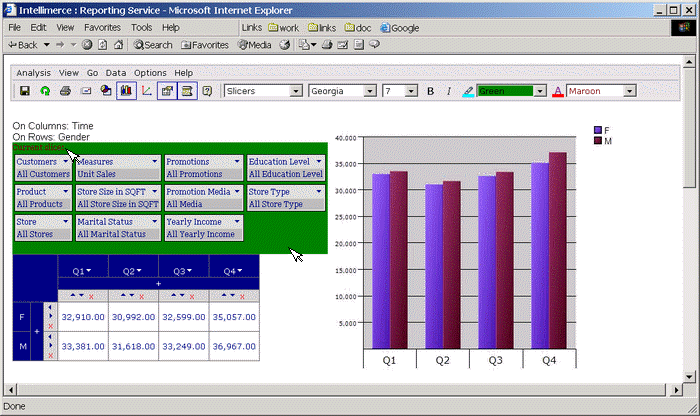Click the Save analysis floppy disk icon
The width and height of the screenshot is (700, 416).
[25, 91]
